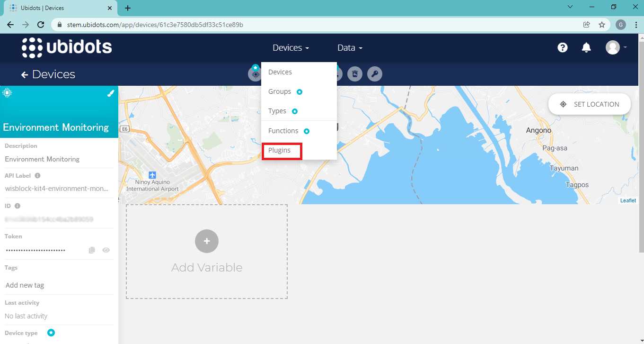This screenshot has width=644, height=344.
Task: Click the trash restore icon in the toolbar
Action: (355, 74)
